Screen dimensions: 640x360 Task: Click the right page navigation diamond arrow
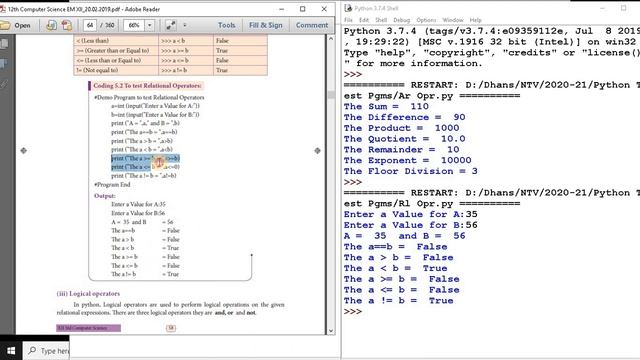pyautogui.click(x=318, y=151)
